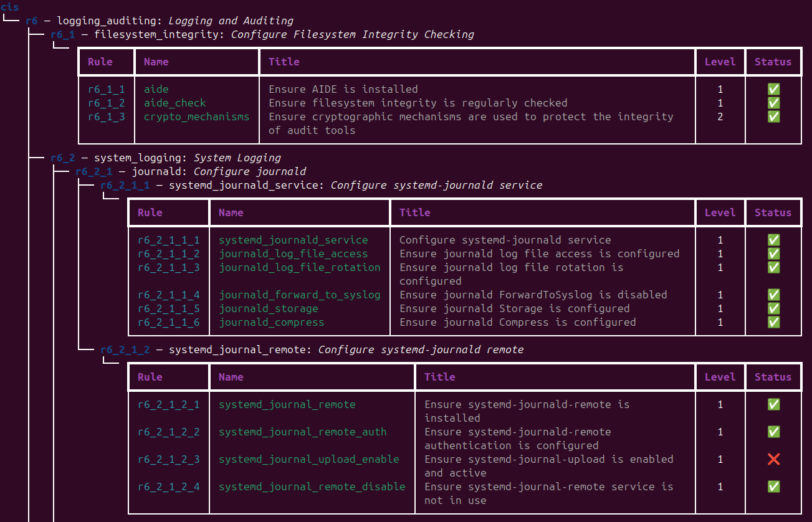
Task: Click the name 'aide_check'
Action: click(x=175, y=103)
